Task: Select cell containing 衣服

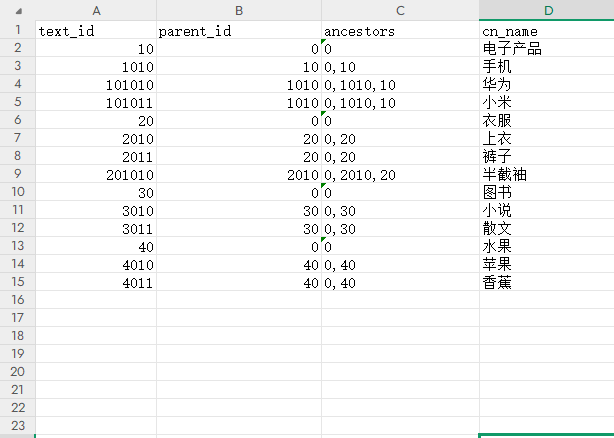Action: click(x=547, y=120)
